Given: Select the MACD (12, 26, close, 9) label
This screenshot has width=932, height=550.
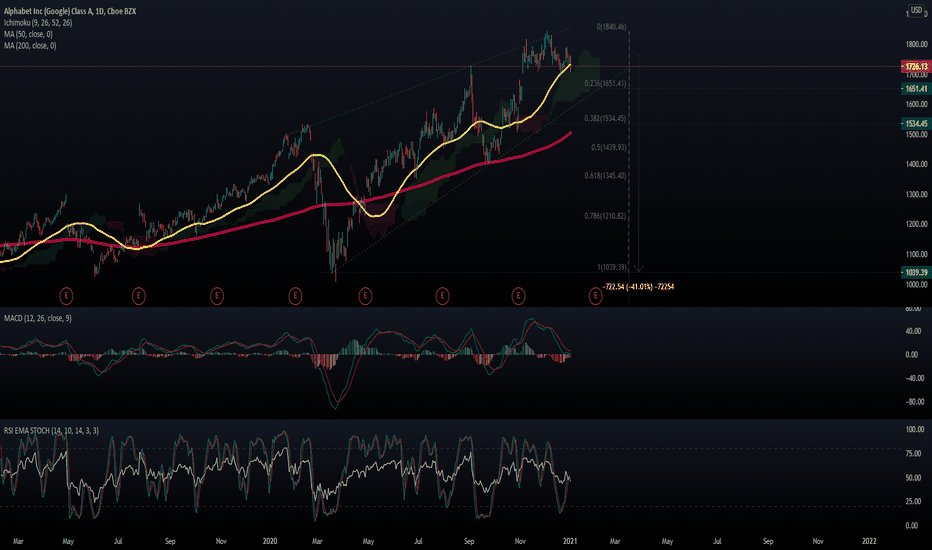Looking at the screenshot, I should click(x=38, y=318).
